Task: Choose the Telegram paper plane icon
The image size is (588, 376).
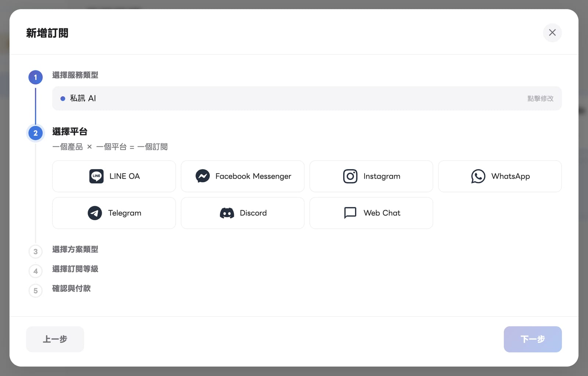Action: [95, 213]
